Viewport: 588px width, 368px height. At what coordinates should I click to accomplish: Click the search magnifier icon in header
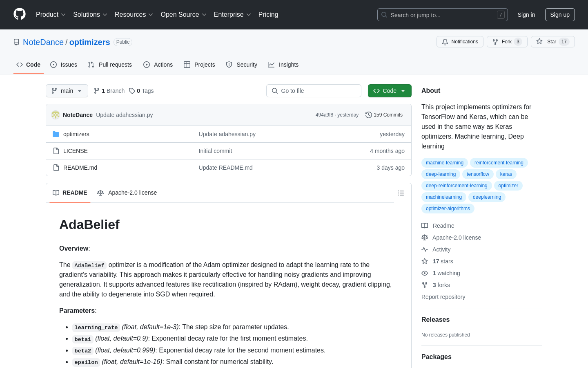384,15
